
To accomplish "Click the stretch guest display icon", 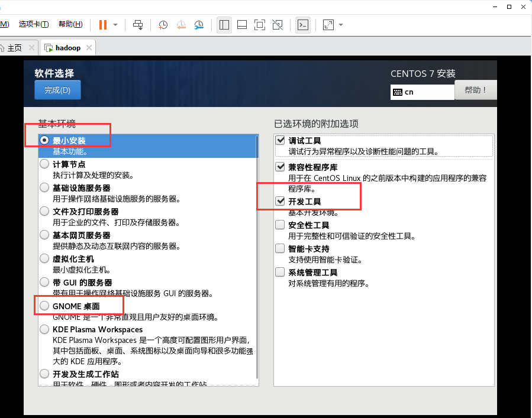I will (328, 25).
